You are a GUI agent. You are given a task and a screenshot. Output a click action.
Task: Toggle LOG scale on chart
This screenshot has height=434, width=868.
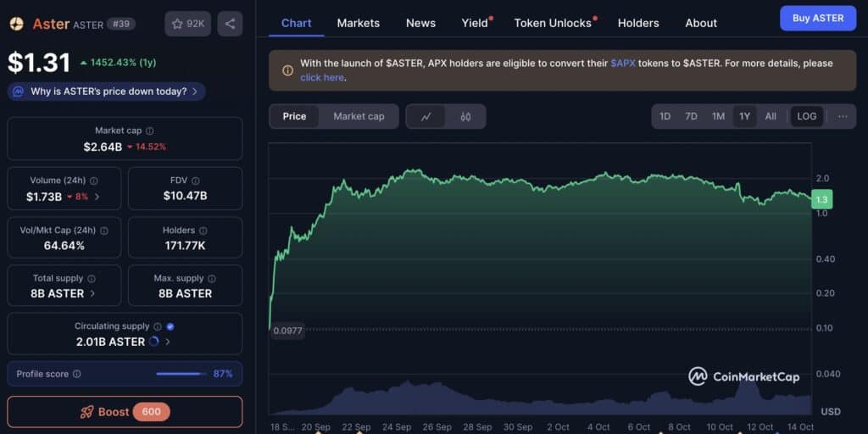click(x=807, y=116)
